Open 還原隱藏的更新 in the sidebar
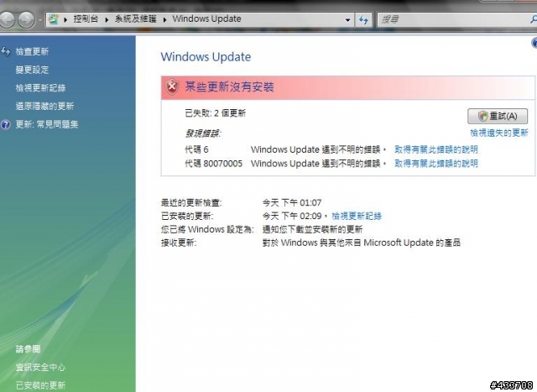 click(44, 107)
